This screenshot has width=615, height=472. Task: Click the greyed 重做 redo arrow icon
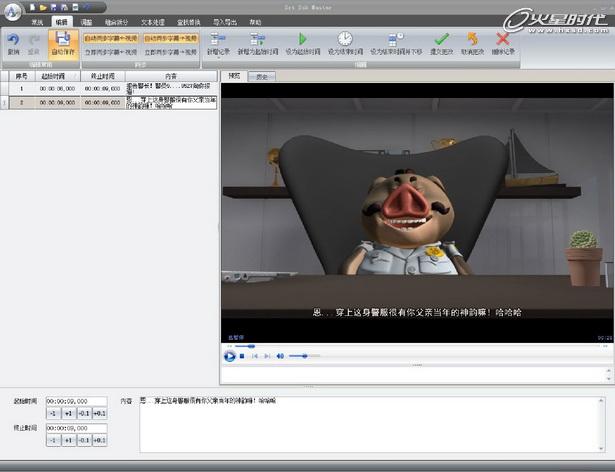tap(34, 39)
